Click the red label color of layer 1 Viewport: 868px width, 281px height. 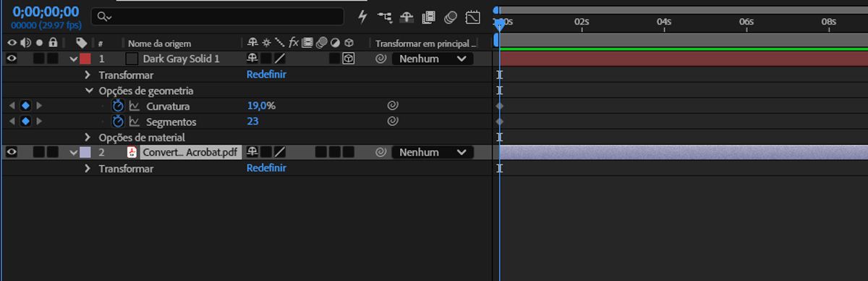click(x=85, y=59)
